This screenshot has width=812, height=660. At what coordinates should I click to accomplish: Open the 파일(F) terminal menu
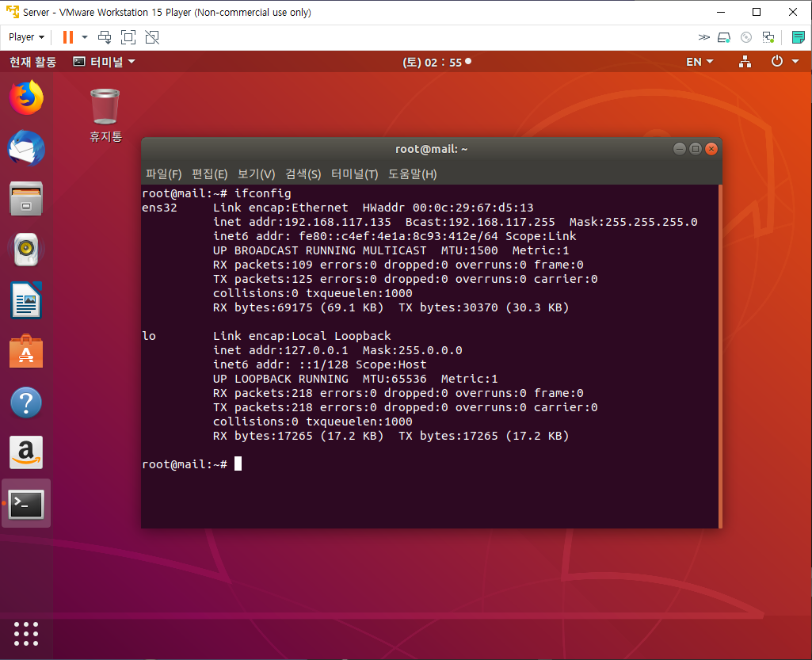pyautogui.click(x=164, y=174)
